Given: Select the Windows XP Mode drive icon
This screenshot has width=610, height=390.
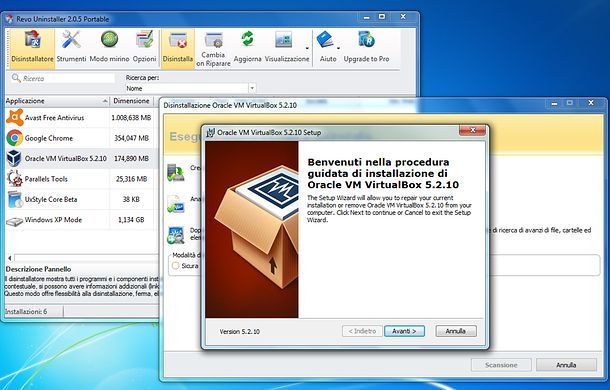Looking at the screenshot, I should point(15,221).
